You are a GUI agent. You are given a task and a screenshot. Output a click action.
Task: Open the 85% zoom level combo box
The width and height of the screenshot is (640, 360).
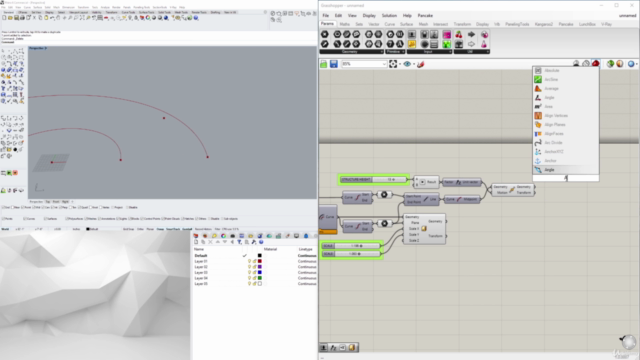(x=364, y=64)
